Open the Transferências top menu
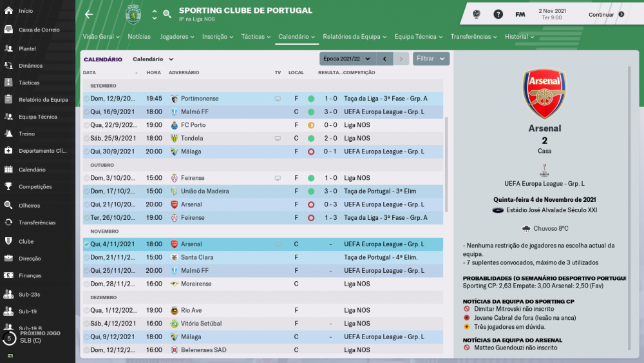 (473, 37)
